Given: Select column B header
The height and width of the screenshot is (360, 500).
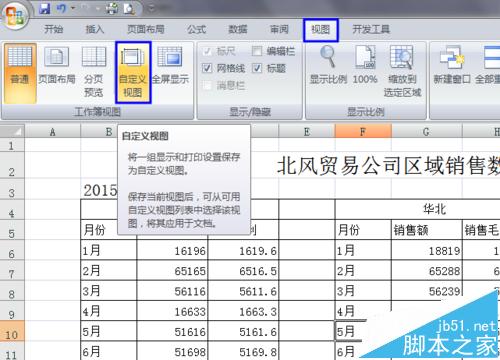Looking at the screenshot, I should (99, 132).
